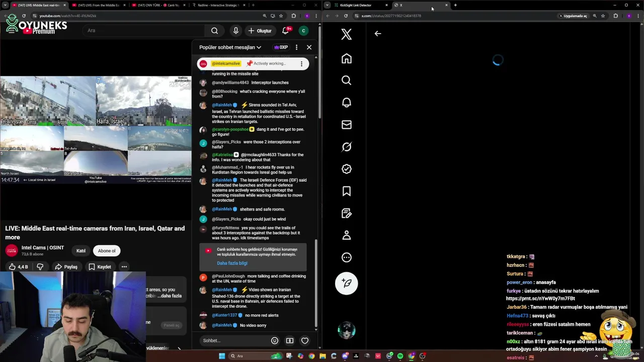The width and height of the screenshot is (644, 362).
Task: Click Kaydet save button
Action: (x=100, y=267)
